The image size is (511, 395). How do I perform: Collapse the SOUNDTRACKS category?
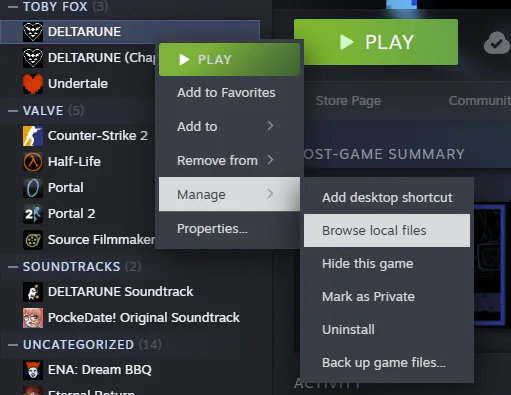point(13,267)
